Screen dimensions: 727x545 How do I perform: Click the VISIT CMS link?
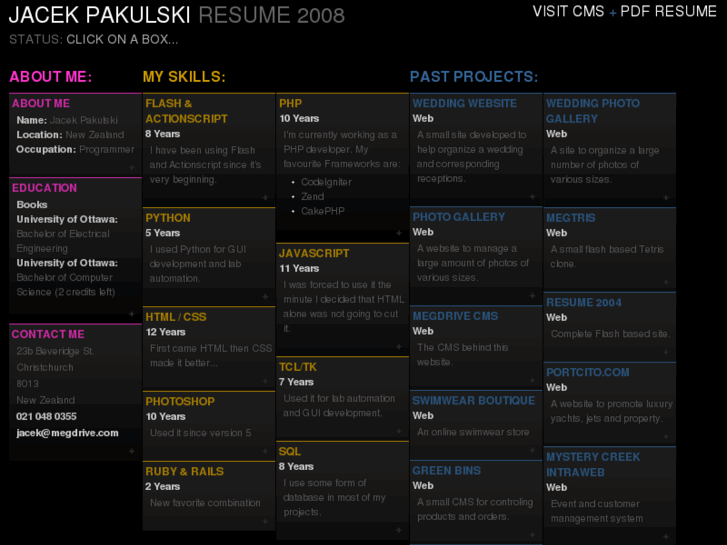(x=568, y=12)
